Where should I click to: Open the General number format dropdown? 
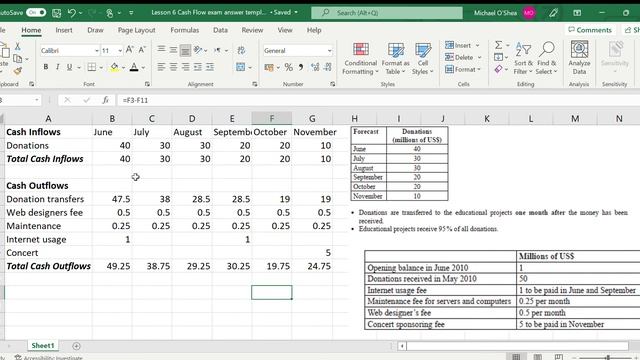[x=329, y=51]
